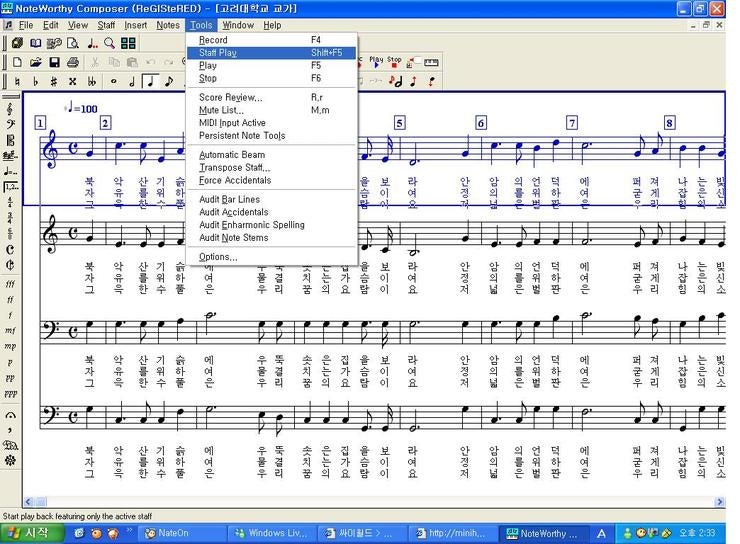The height and width of the screenshot is (544, 740).
Task: Select quarter note duration
Action: coord(151,81)
